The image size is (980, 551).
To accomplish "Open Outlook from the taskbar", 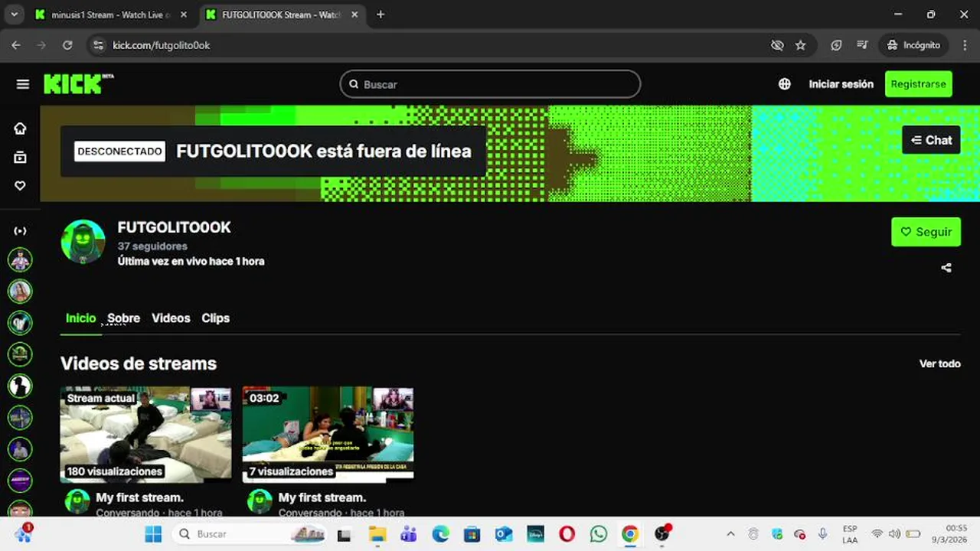I will 503,534.
